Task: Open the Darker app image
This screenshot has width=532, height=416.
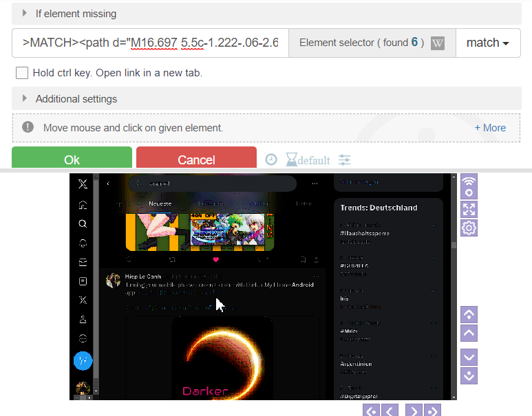Action: pyautogui.click(x=222, y=358)
